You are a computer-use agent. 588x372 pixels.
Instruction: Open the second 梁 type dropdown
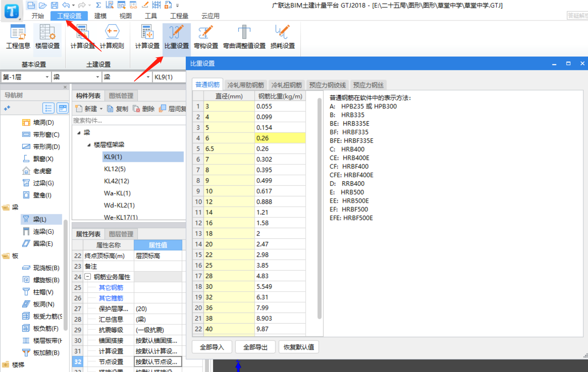click(148, 77)
